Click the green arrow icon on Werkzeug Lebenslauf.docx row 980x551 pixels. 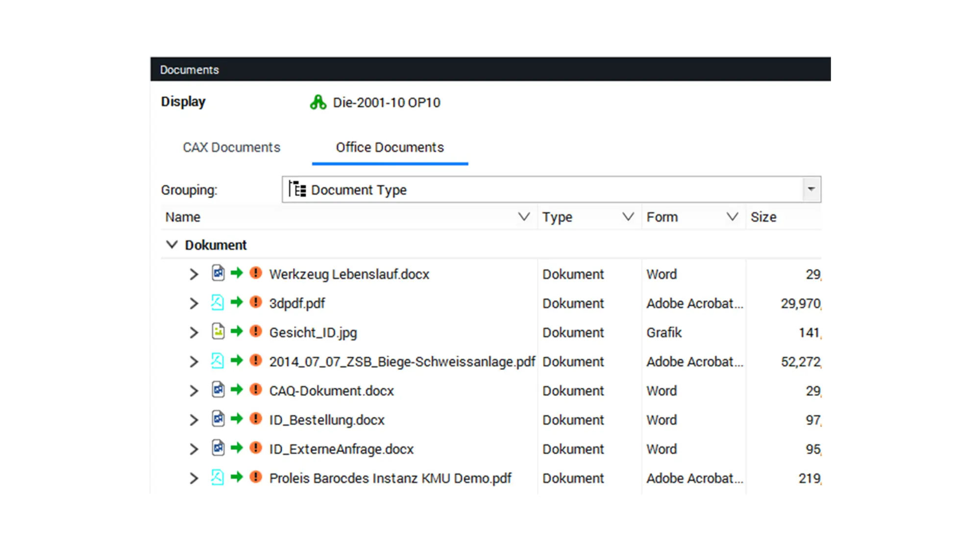[x=237, y=273]
